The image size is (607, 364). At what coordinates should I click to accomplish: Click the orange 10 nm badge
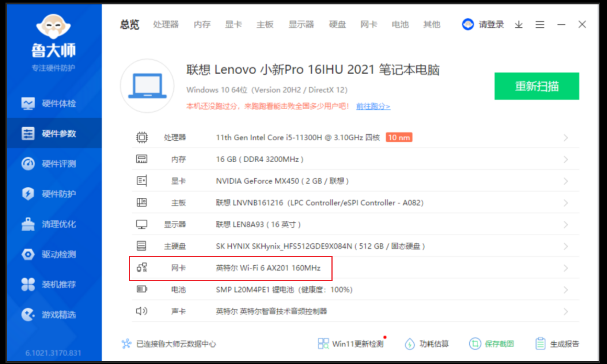399,137
